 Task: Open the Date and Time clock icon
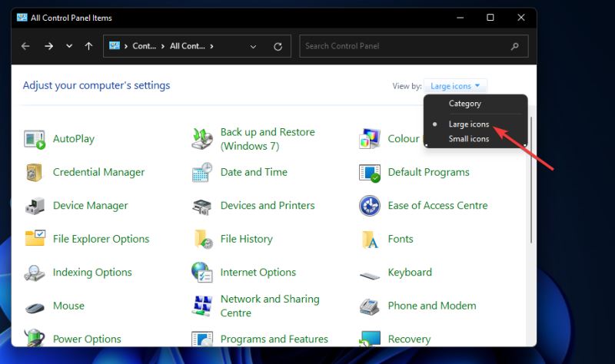[x=203, y=173]
